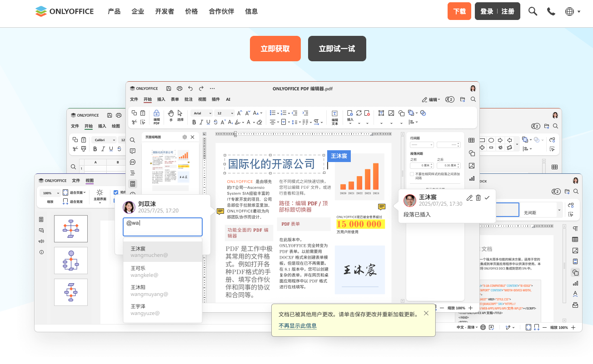Click the bold B formatting icon
Viewport: 593px width, 364px height.
(x=194, y=122)
